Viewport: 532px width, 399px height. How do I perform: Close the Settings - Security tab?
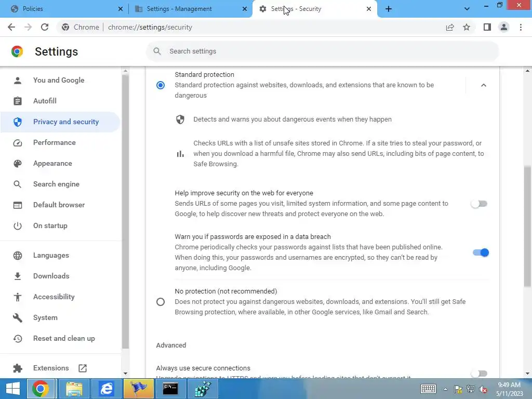click(369, 9)
